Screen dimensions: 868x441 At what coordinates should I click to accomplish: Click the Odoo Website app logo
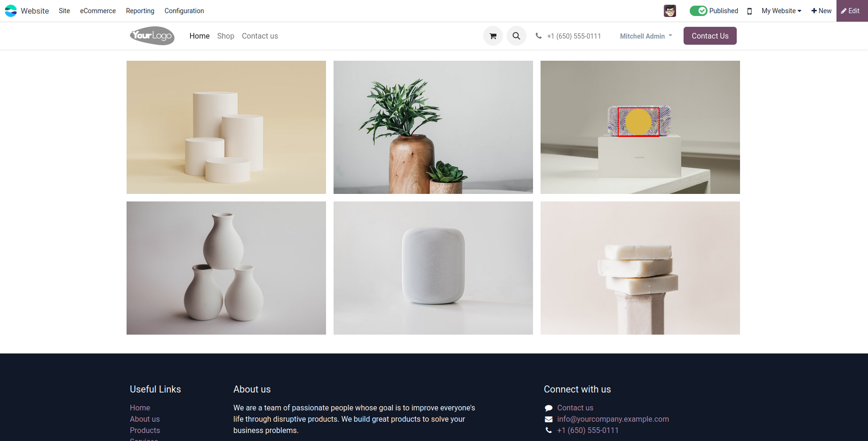(11, 11)
